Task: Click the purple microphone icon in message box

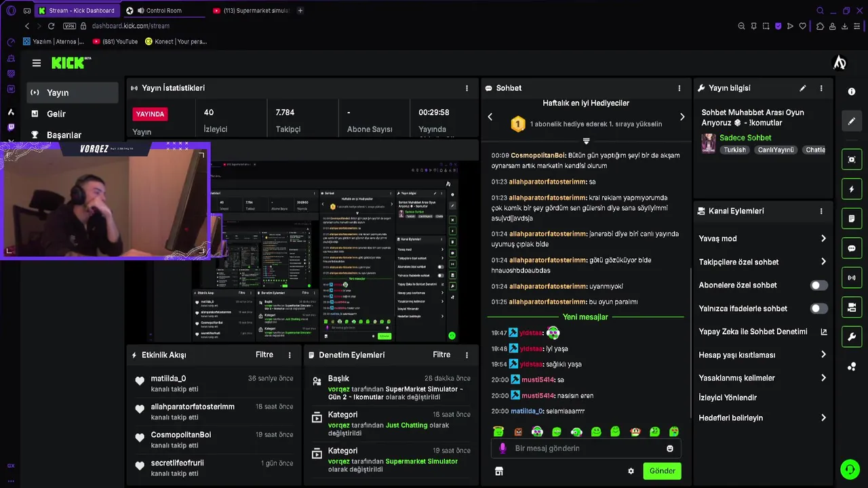Action: (502, 448)
